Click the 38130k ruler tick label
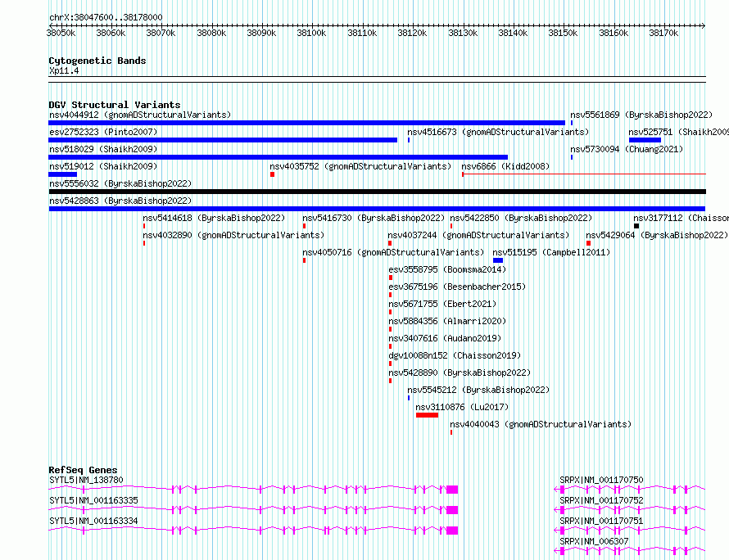Screen dimensions: 729x560 [463, 33]
